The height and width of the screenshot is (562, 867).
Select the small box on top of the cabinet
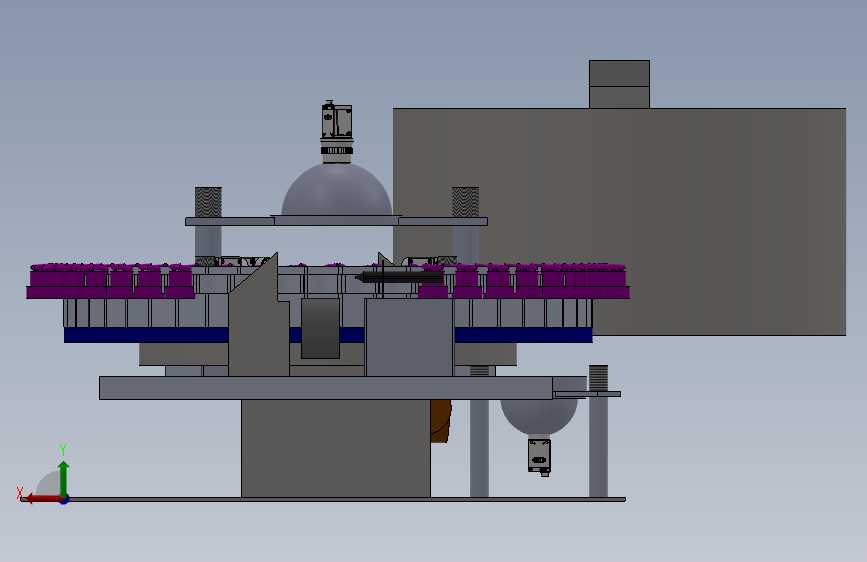point(619,84)
